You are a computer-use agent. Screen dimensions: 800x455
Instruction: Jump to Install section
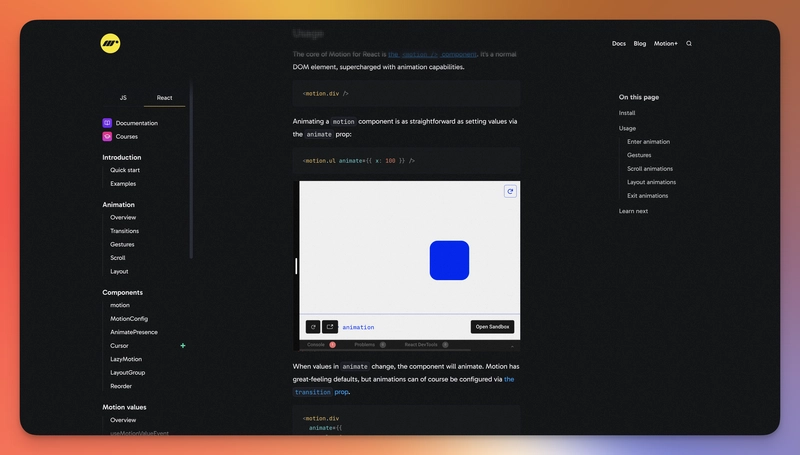(627, 113)
